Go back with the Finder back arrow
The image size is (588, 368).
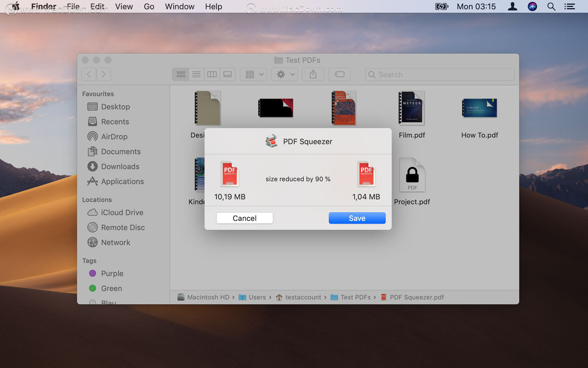click(x=89, y=74)
